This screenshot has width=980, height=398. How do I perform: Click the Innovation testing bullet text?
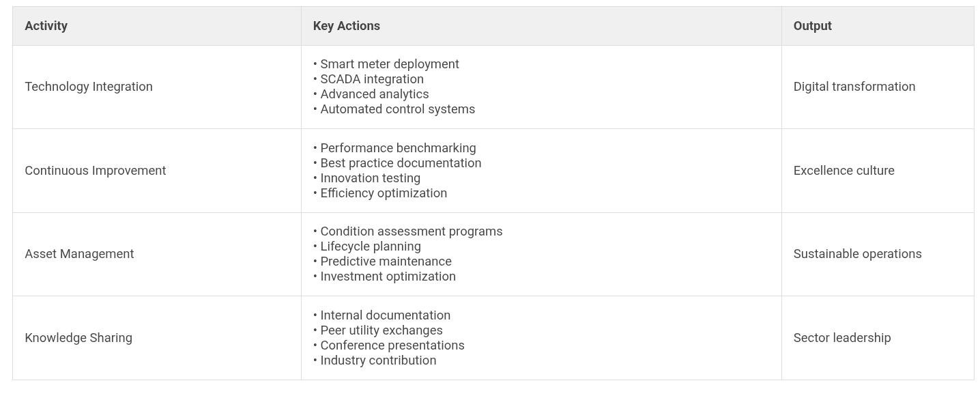[x=370, y=178]
